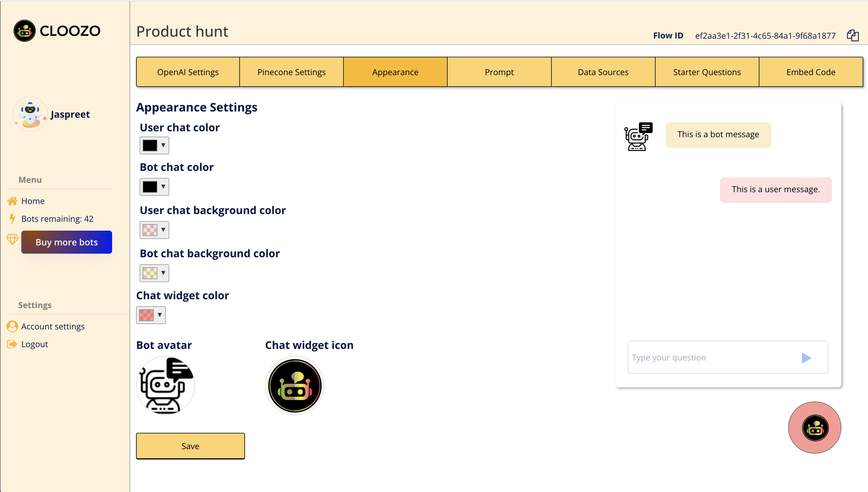Screen dimensions: 868x492
Task: Click the Data Sources tab
Action: [x=603, y=72]
